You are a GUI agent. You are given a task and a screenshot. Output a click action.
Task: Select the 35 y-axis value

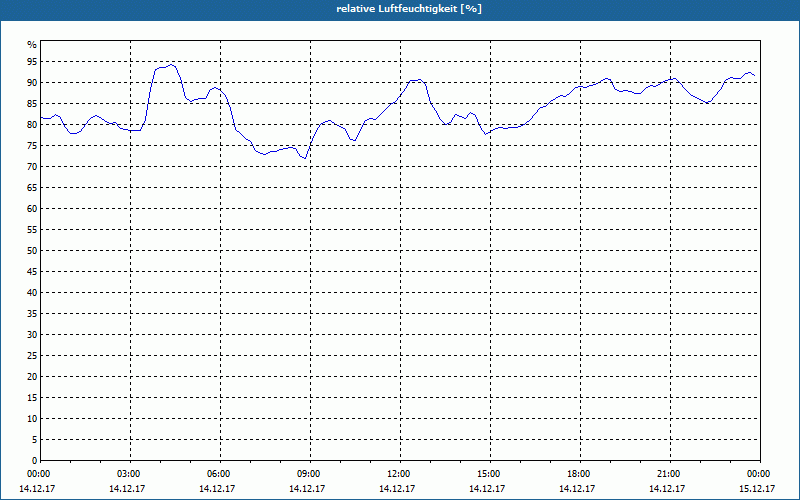coord(32,314)
